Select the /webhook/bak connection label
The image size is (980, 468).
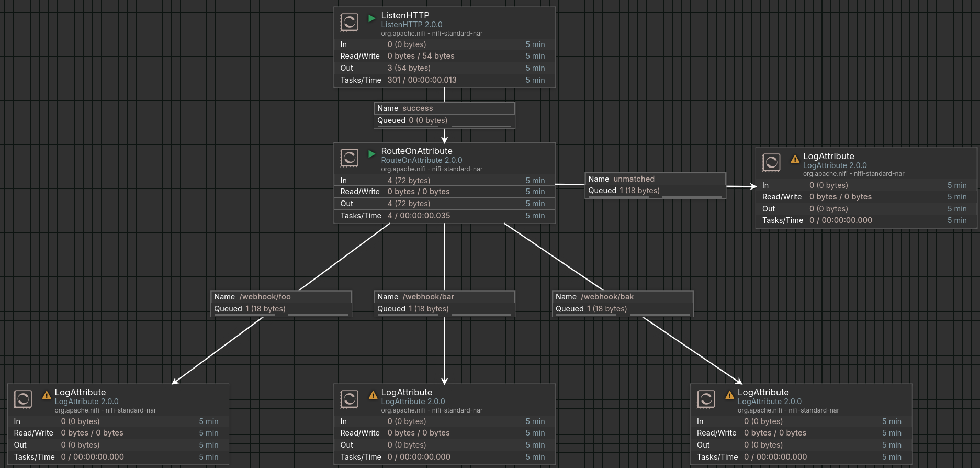pos(623,297)
